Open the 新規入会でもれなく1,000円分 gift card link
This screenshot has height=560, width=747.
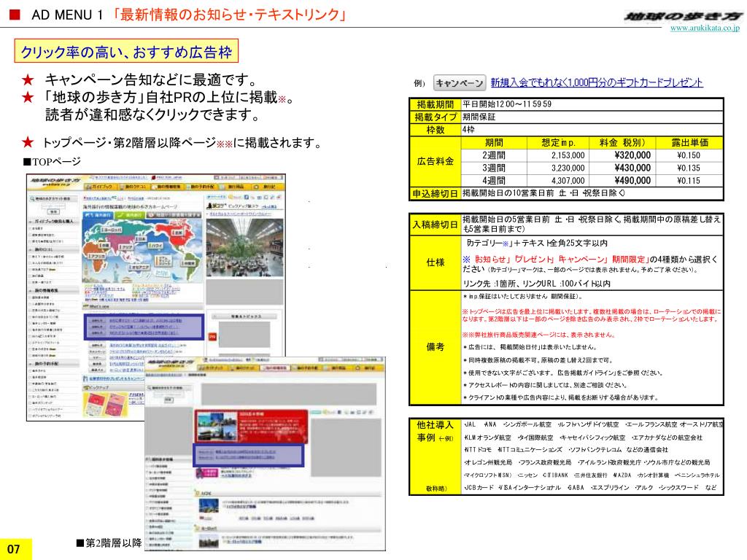pos(597,83)
